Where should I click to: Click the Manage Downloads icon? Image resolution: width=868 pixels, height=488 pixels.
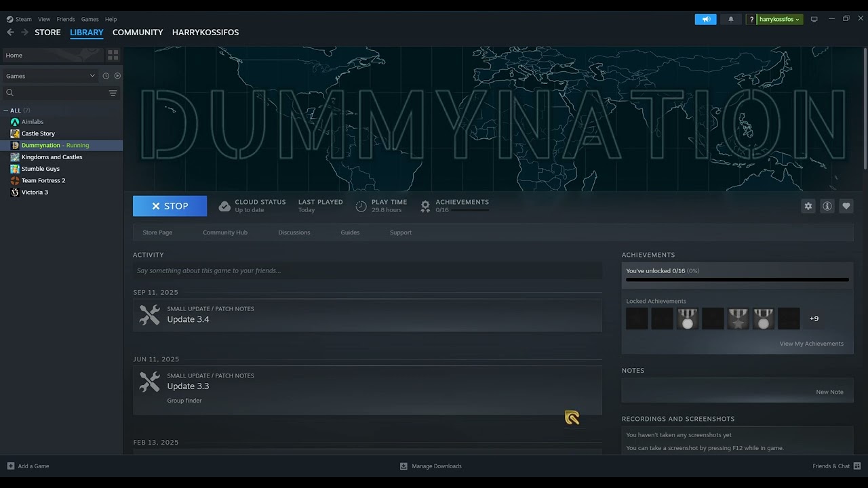[403, 466]
